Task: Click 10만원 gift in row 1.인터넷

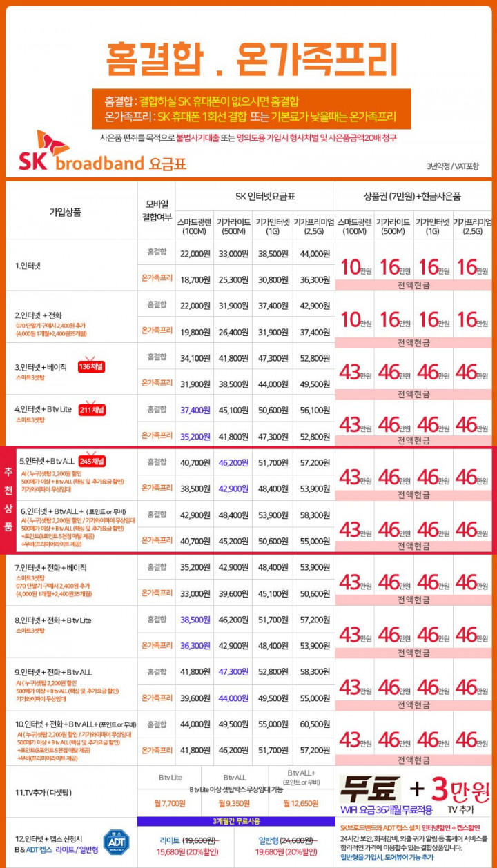Action: 355,268
